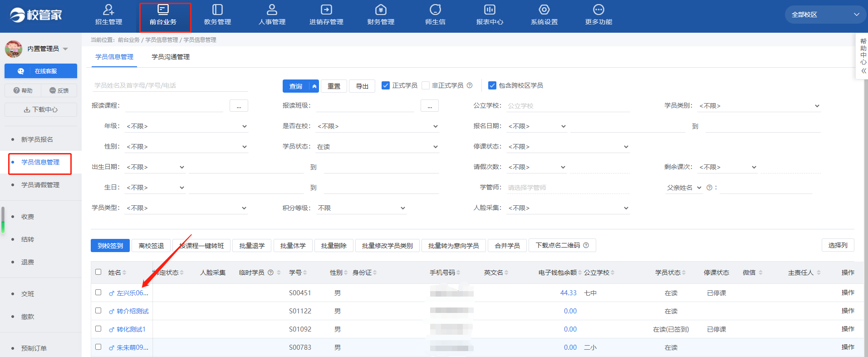This screenshot has width=868, height=357.
Task: Switch to the 学员沟通管理 tab
Action: (171, 57)
